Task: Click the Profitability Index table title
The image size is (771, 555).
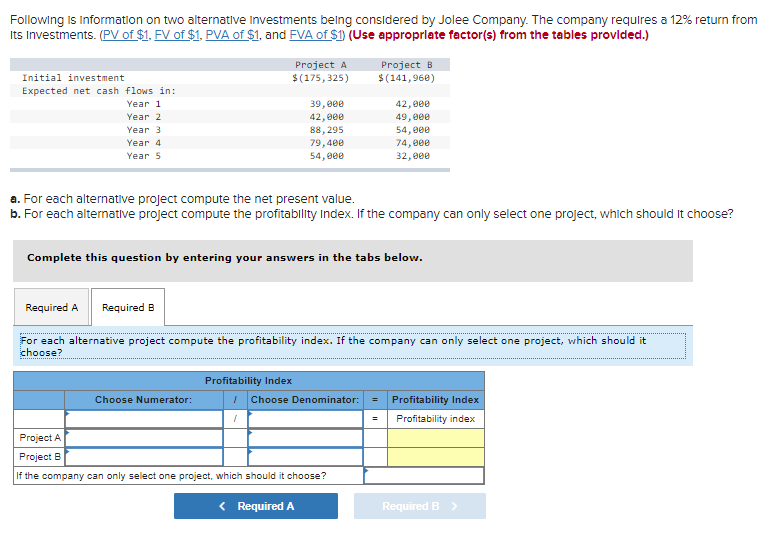Action: (x=248, y=380)
